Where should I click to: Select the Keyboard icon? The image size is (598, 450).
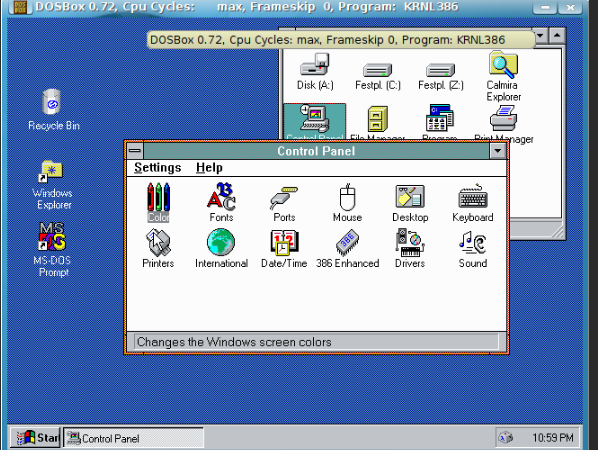[x=473, y=202]
